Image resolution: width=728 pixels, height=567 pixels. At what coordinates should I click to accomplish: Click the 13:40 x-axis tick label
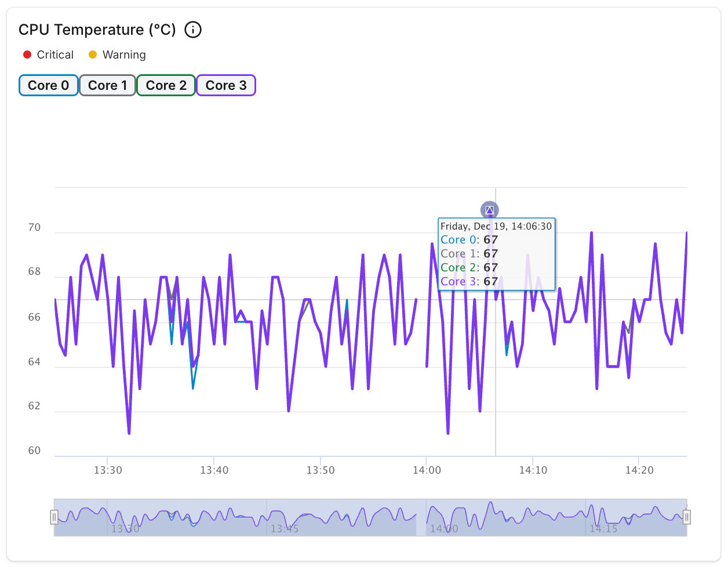pyautogui.click(x=214, y=470)
